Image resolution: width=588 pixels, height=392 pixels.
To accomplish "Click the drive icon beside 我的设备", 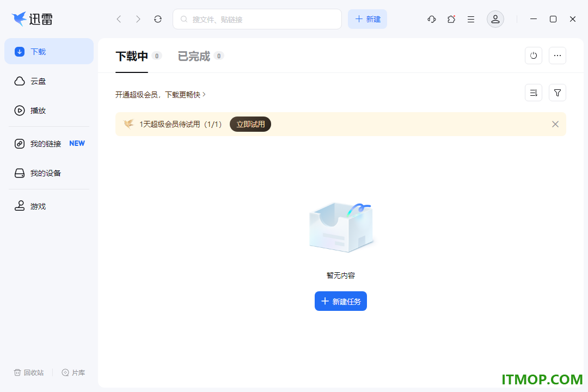I will coord(20,173).
